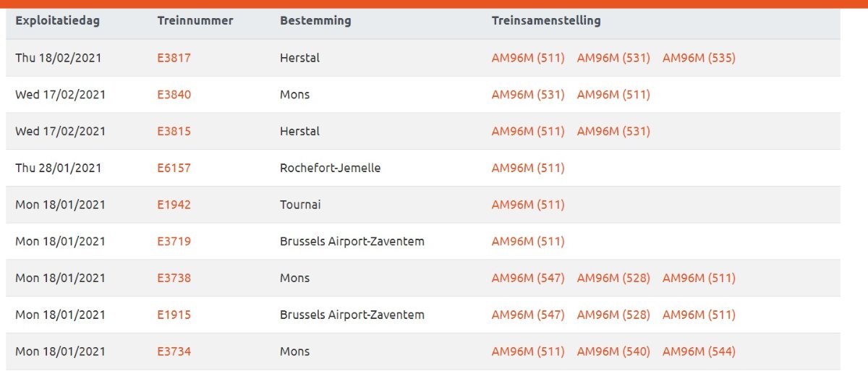The height and width of the screenshot is (379, 868).
Task: Select train number E6157
Action: click(x=174, y=169)
